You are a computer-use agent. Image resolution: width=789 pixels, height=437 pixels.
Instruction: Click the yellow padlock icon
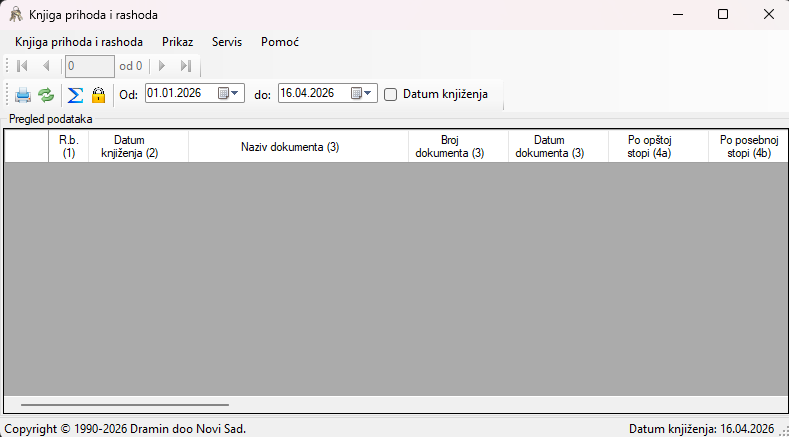[98, 95]
